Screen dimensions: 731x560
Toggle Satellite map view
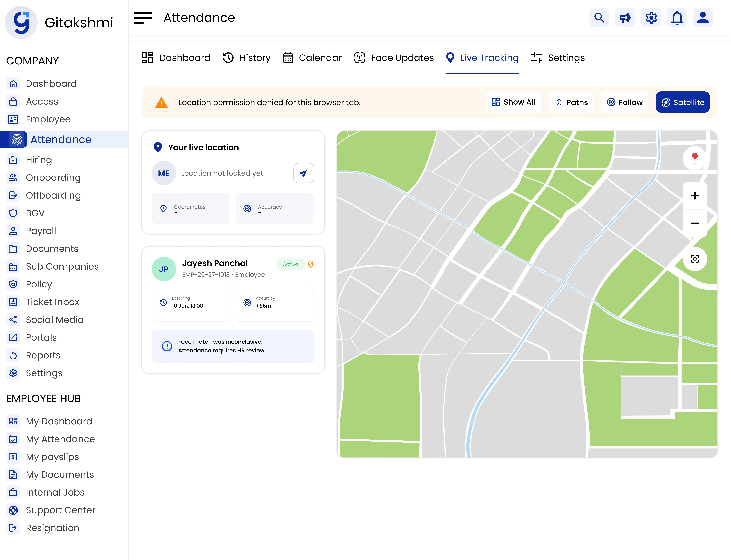(683, 102)
